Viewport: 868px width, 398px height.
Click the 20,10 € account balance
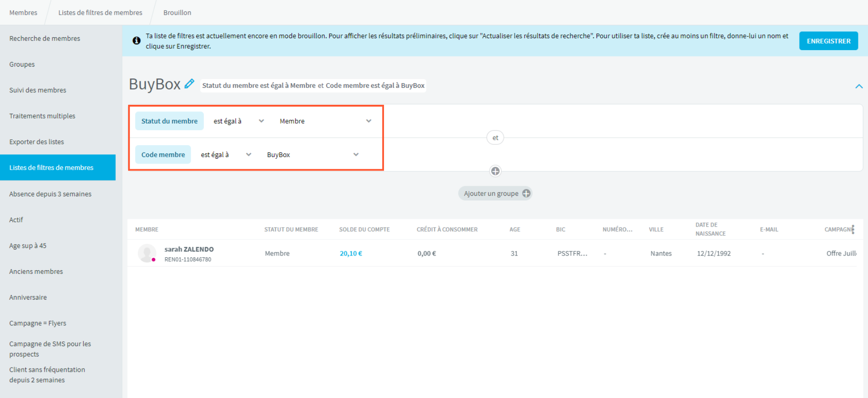coord(351,253)
